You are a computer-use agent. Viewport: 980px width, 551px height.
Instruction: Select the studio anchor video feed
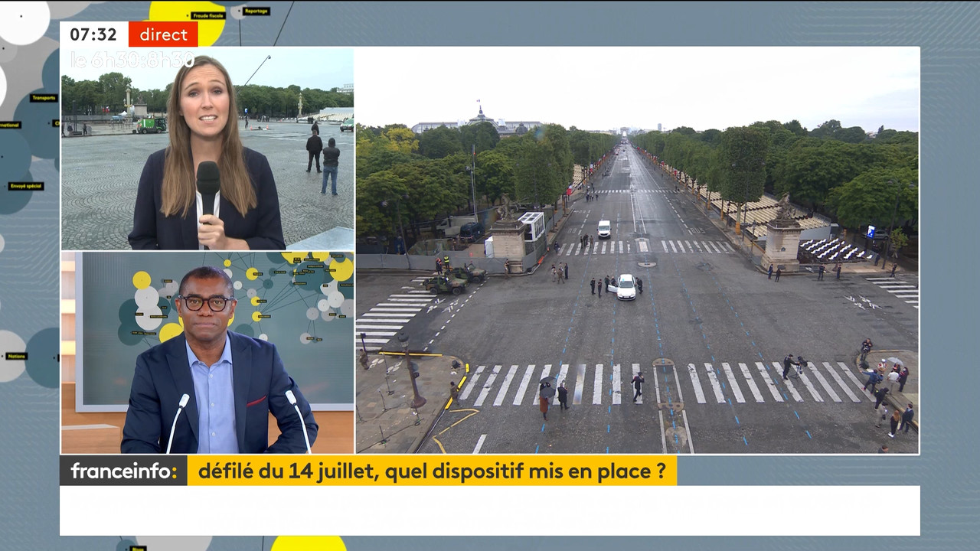207,352
